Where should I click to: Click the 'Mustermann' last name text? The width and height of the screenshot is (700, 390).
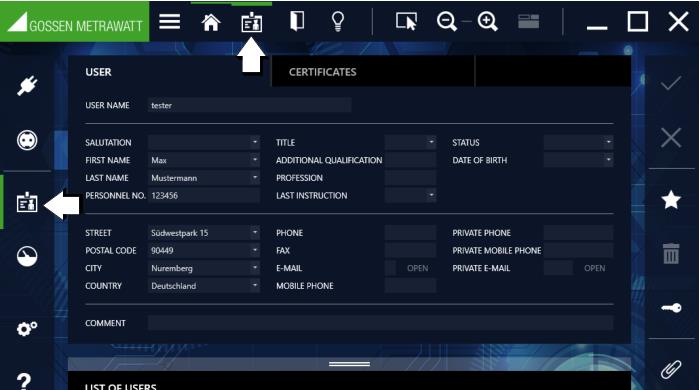coord(174,178)
